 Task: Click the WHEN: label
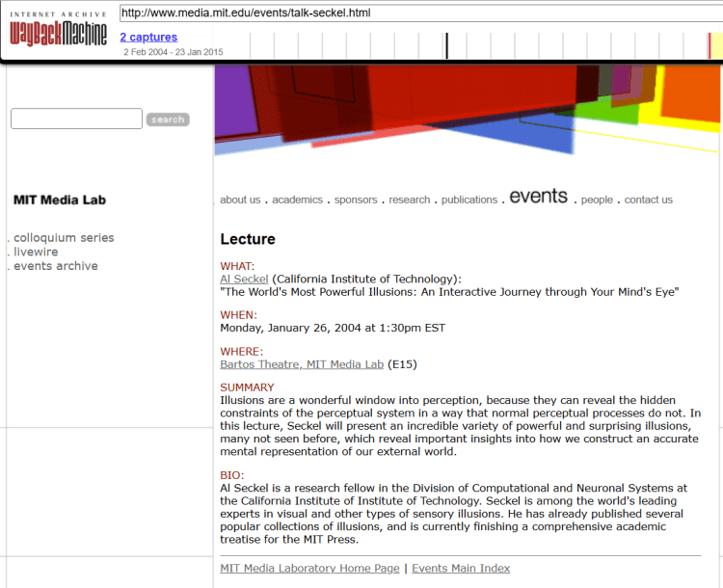(238, 315)
